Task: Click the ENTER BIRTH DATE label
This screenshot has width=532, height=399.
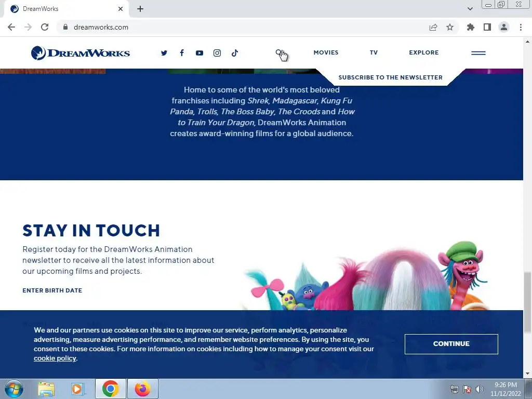Action: click(x=52, y=290)
